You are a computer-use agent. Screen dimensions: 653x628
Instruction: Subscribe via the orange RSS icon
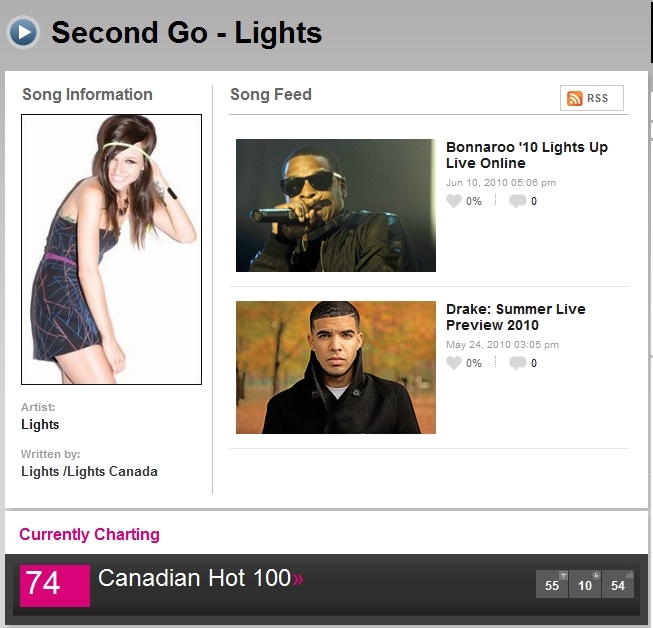tap(575, 98)
